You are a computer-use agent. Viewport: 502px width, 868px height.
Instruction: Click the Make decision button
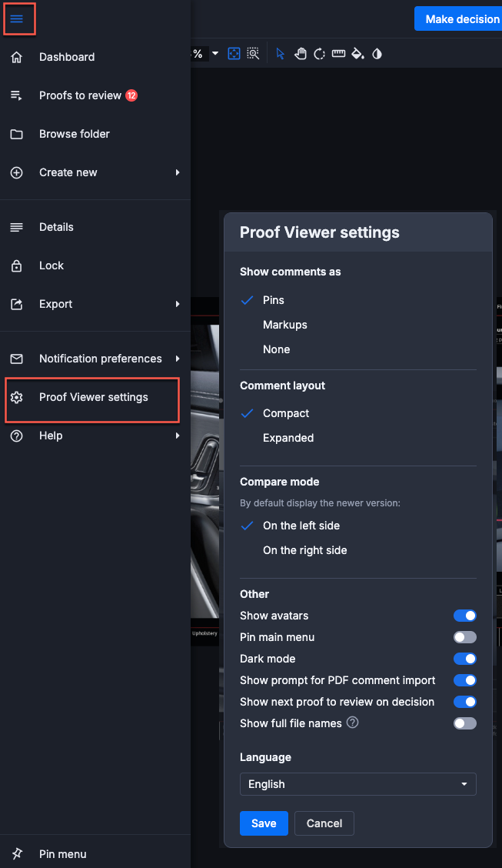[x=462, y=18]
